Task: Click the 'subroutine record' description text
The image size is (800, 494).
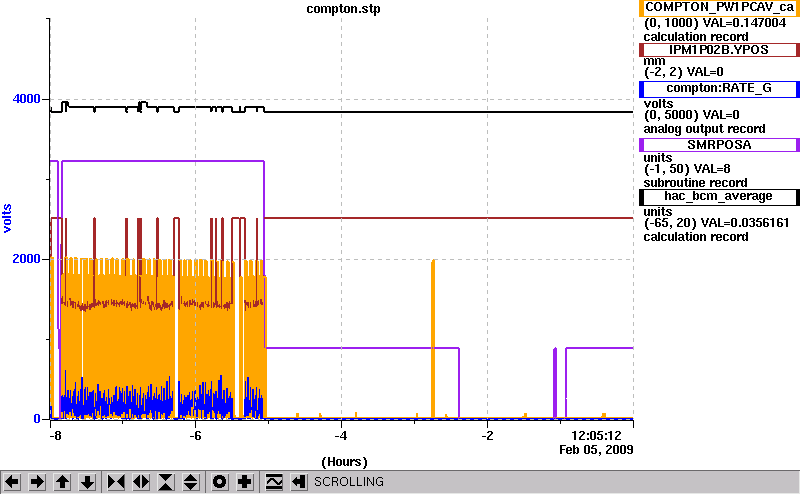Action: [695, 183]
